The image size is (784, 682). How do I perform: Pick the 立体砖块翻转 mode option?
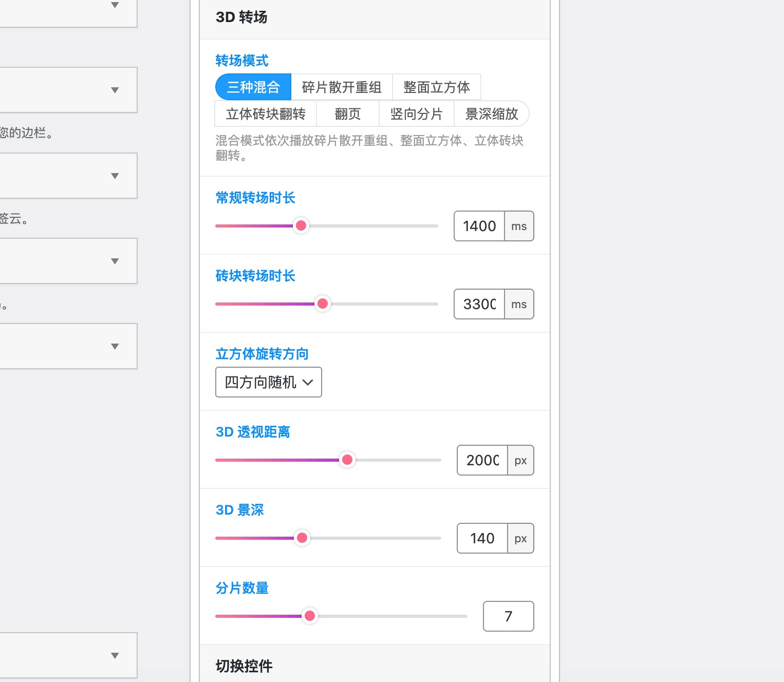pos(266,113)
